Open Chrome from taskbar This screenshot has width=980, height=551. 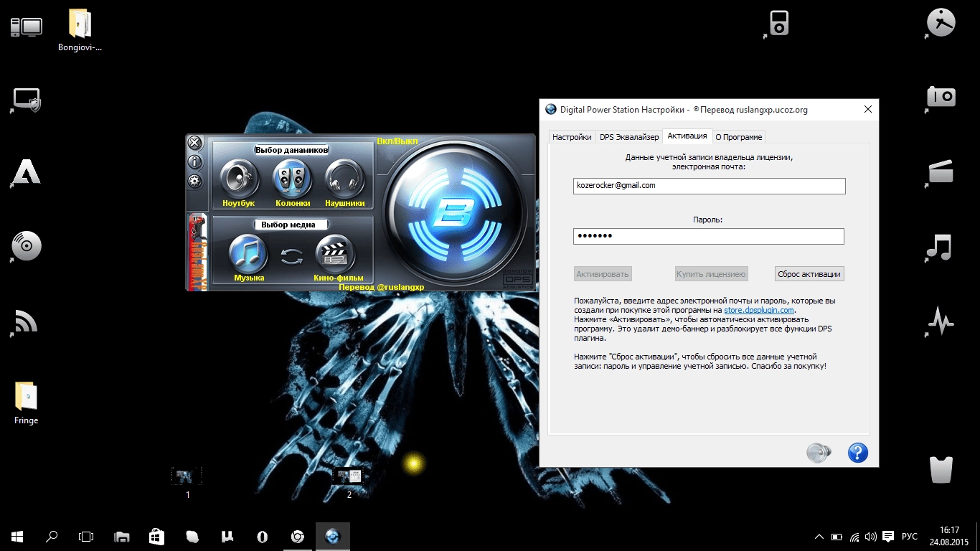tap(297, 537)
